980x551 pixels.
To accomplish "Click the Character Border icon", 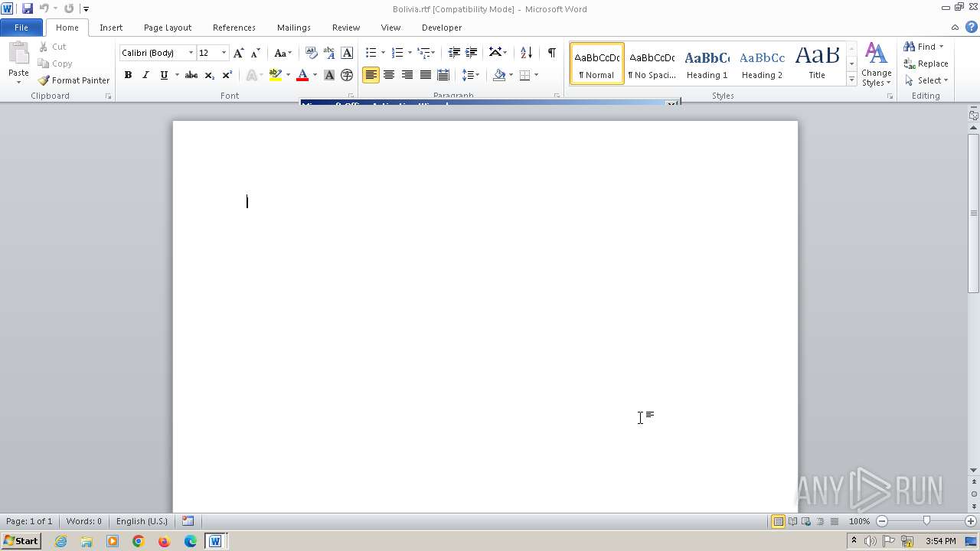I will pos(347,53).
